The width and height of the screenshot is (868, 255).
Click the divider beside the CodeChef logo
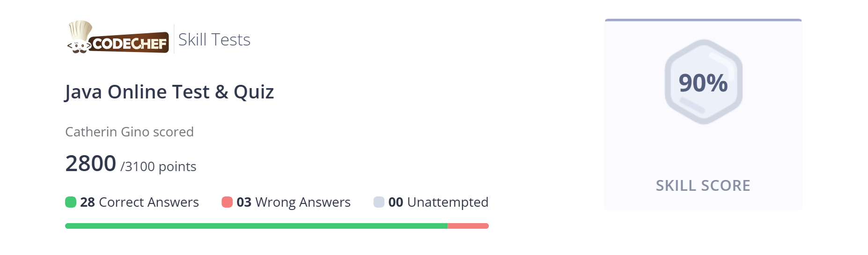(x=174, y=39)
